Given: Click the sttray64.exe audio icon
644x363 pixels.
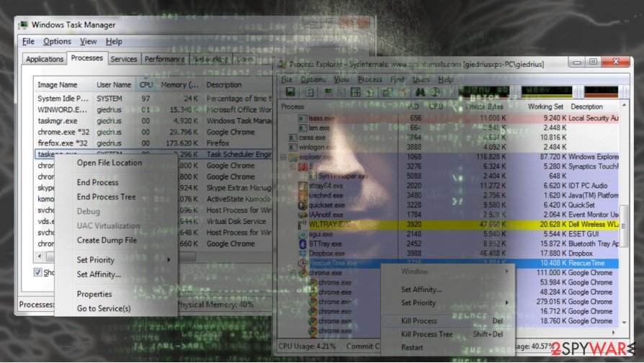Looking at the screenshot, I should tap(303, 186).
